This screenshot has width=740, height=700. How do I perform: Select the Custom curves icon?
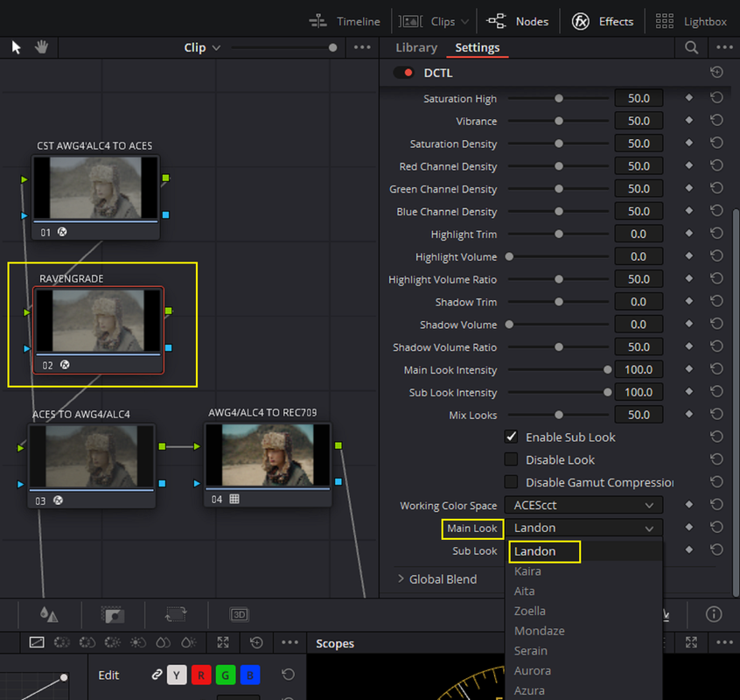pos(37,642)
